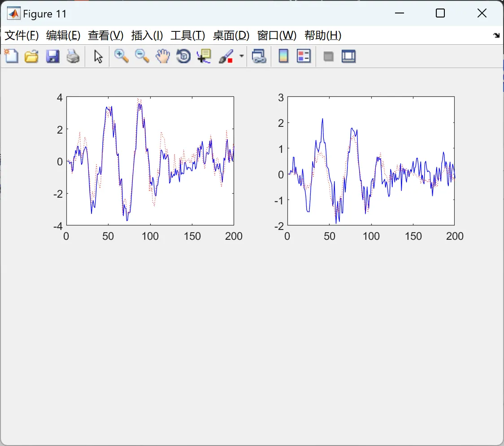Click the Hide Plot Tools icon
Image resolution: width=504 pixels, height=446 pixels.
tap(328, 56)
